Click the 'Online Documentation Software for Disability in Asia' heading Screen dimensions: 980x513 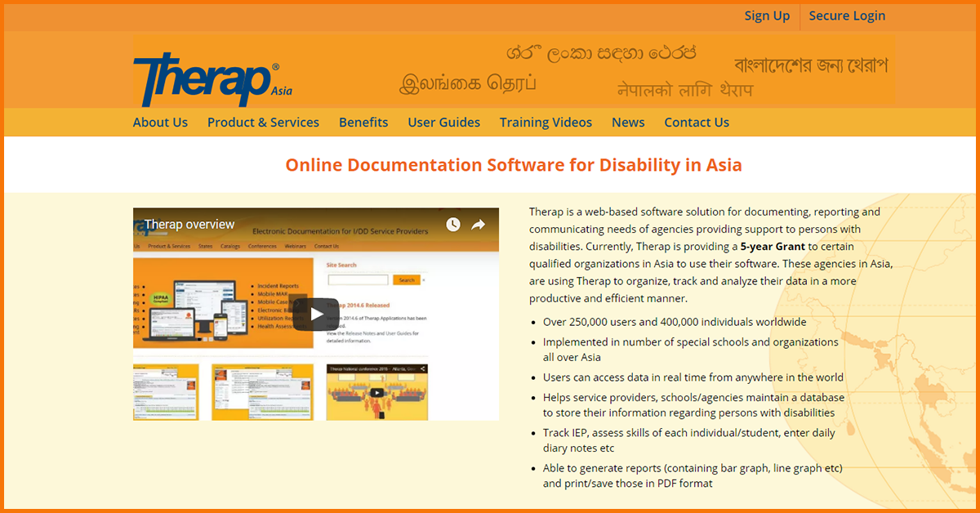click(514, 165)
